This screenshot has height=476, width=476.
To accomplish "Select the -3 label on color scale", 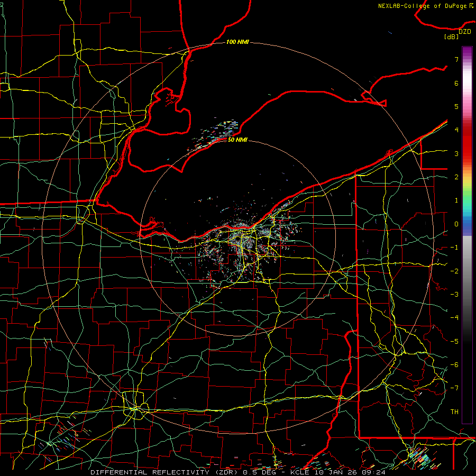I will coord(454,295).
